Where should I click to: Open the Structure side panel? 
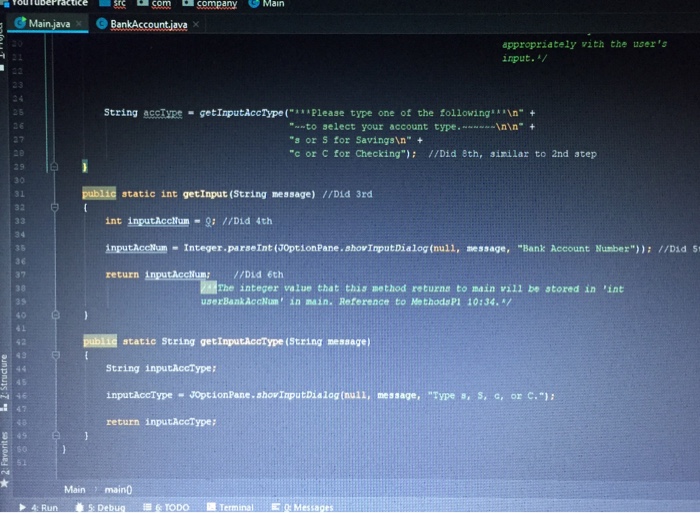point(4,381)
